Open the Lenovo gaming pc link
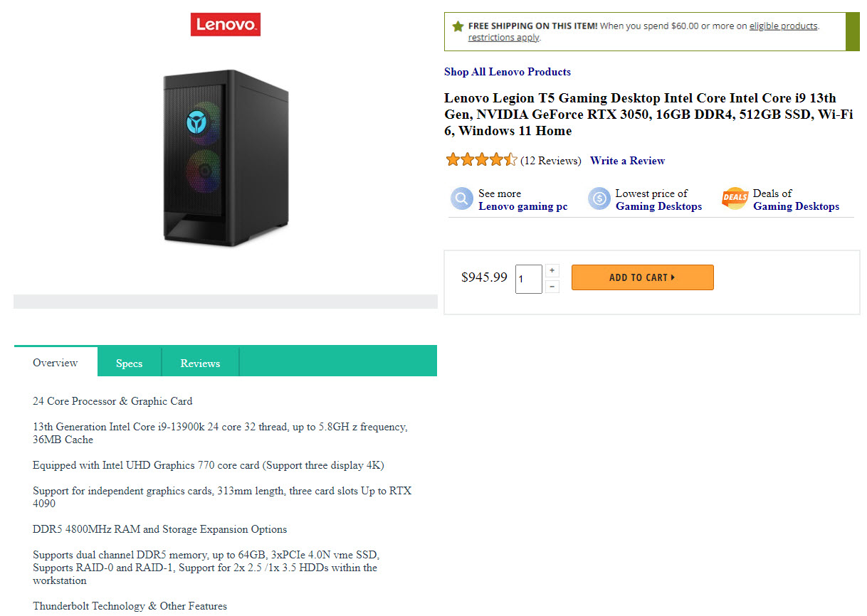The height and width of the screenshot is (616, 867). [x=522, y=206]
